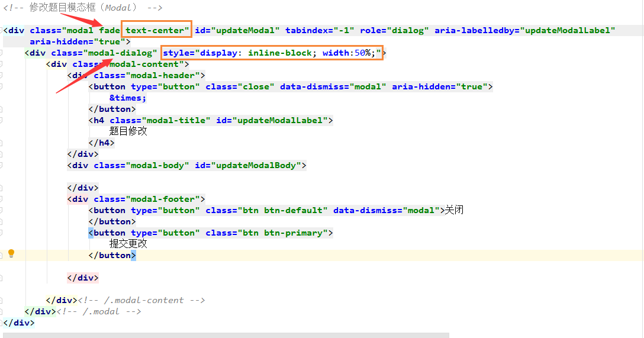Image resolution: width=644 pixels, height=338 pixels.
Task: Collapse the fold marker beside the btn-primary button line
Action: 1,233
